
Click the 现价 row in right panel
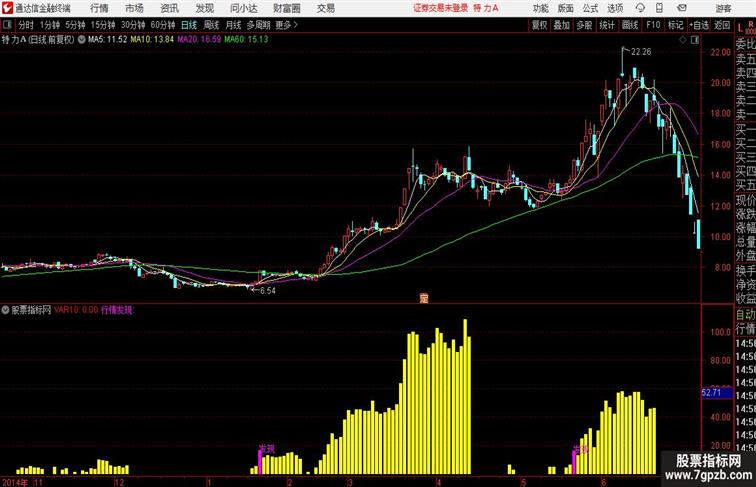tap(745, 200)
